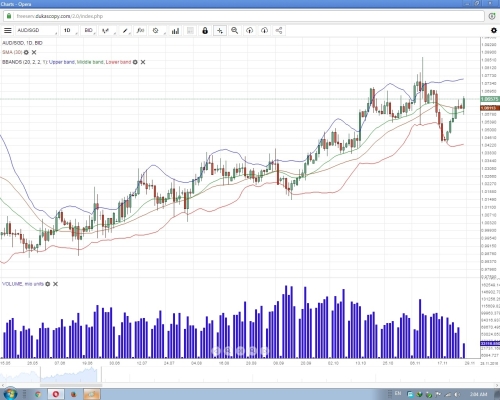
Task: Click the zoom magnifier icon
Action: coord(235,31)
